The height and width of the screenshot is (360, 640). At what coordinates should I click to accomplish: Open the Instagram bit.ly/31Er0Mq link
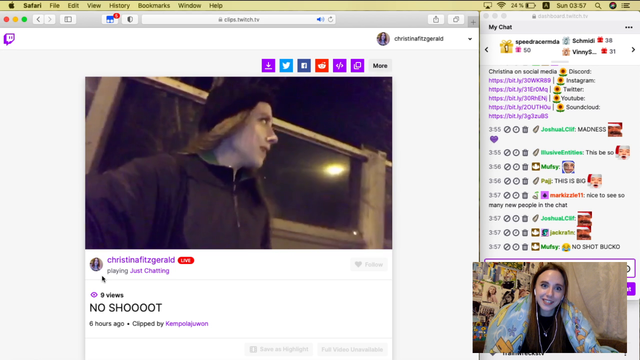[x=518, y=89]
